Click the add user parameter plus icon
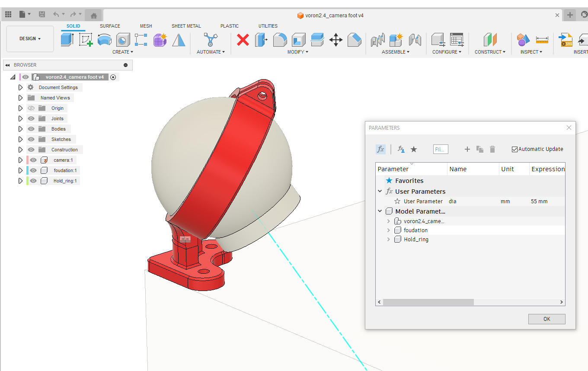The height and width of the screenshot is (371, 588). coord(467,149)
